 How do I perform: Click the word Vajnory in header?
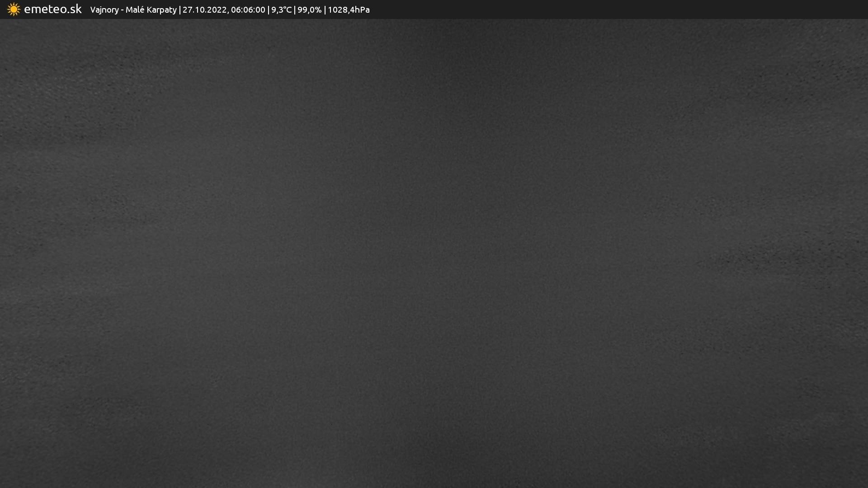click(x=104, y=10)
